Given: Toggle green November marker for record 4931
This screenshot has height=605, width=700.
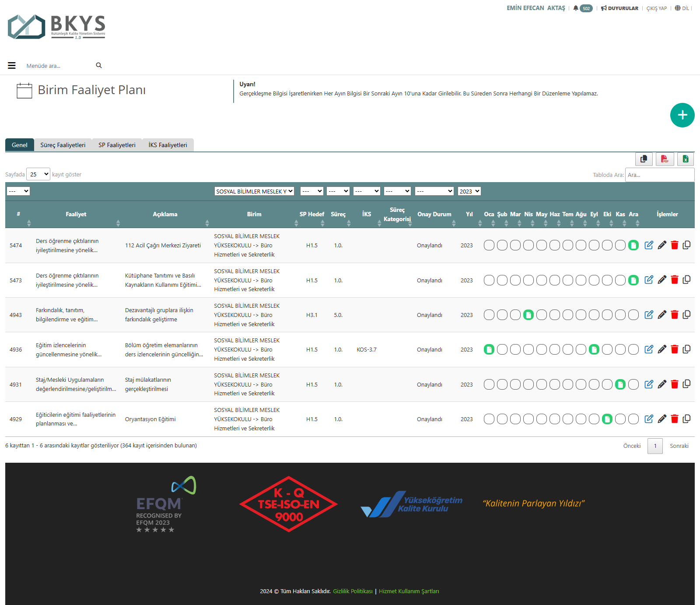Looking at the screenshot, I should (620, 384).
